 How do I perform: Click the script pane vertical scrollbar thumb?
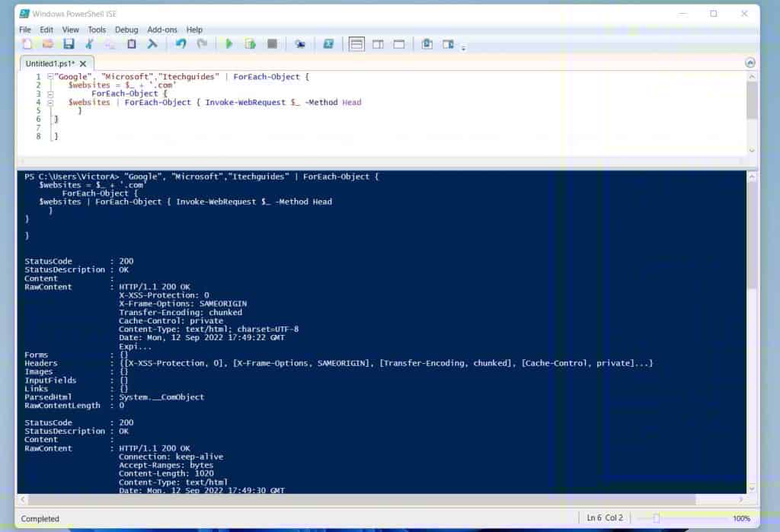point(752,100)
